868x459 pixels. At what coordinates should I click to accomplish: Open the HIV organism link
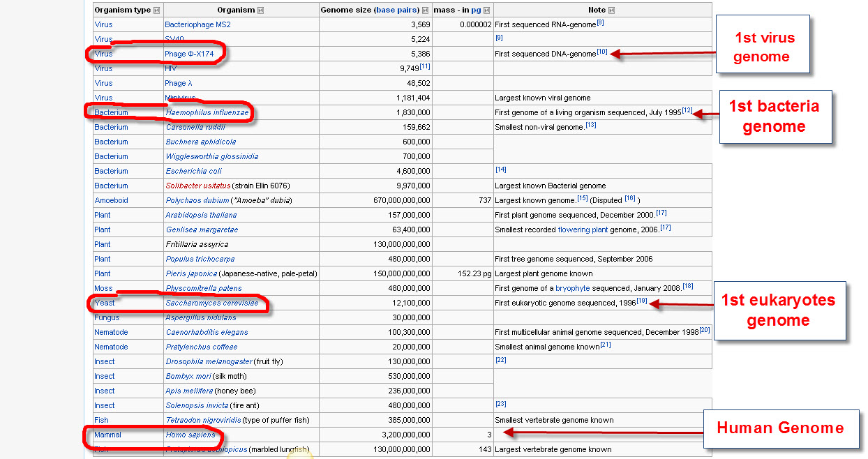(171, 68)
